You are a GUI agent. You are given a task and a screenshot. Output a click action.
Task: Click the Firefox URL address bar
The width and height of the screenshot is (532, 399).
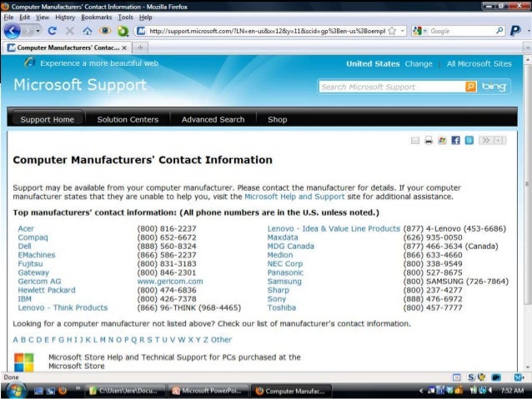coord(267,31)
